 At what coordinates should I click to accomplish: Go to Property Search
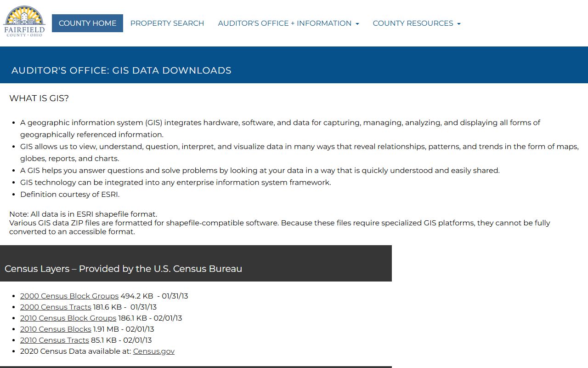tap(167, 23)
